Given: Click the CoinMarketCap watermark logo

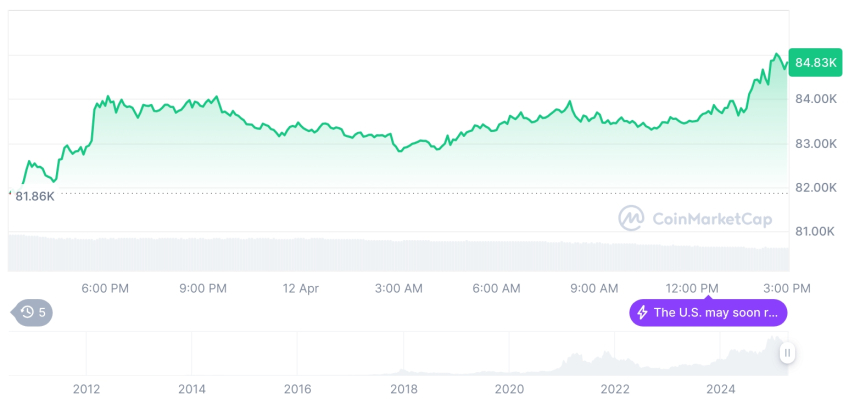Looking at the screenshot, I should coord(631,218).
